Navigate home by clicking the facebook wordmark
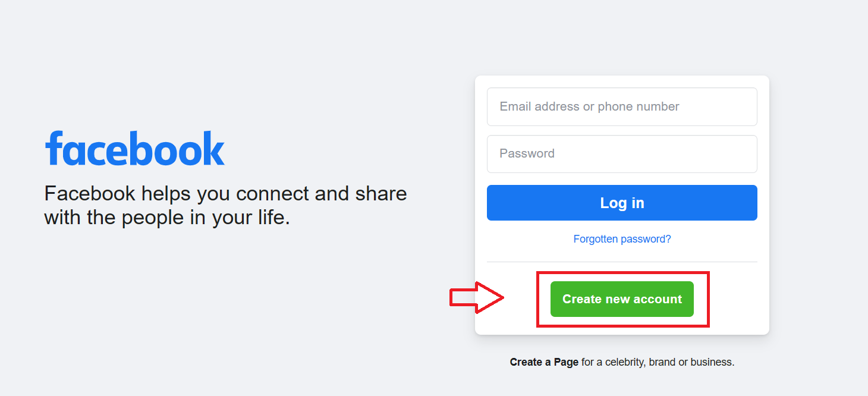This screenshot has height=396, width=868. point(134,147)
